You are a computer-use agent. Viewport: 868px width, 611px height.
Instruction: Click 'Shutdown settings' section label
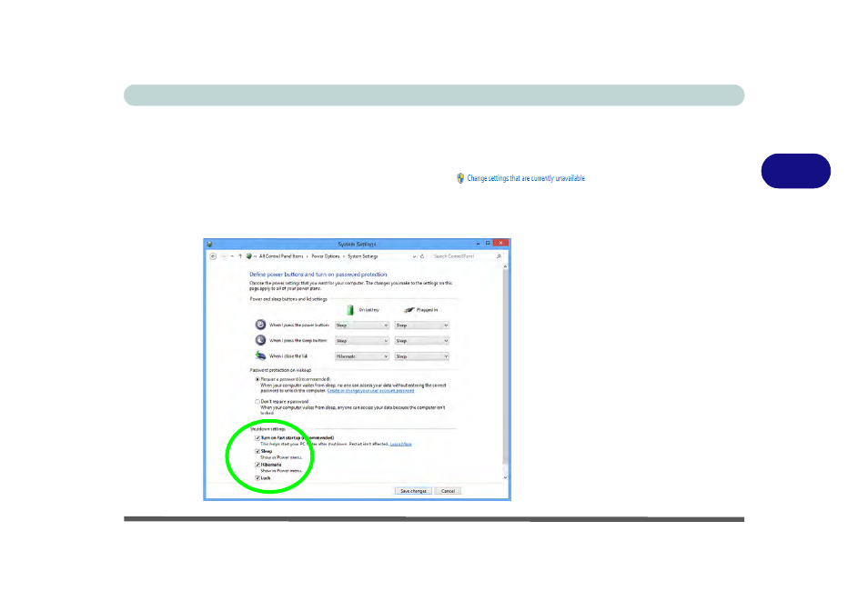(x=267, y=429)
